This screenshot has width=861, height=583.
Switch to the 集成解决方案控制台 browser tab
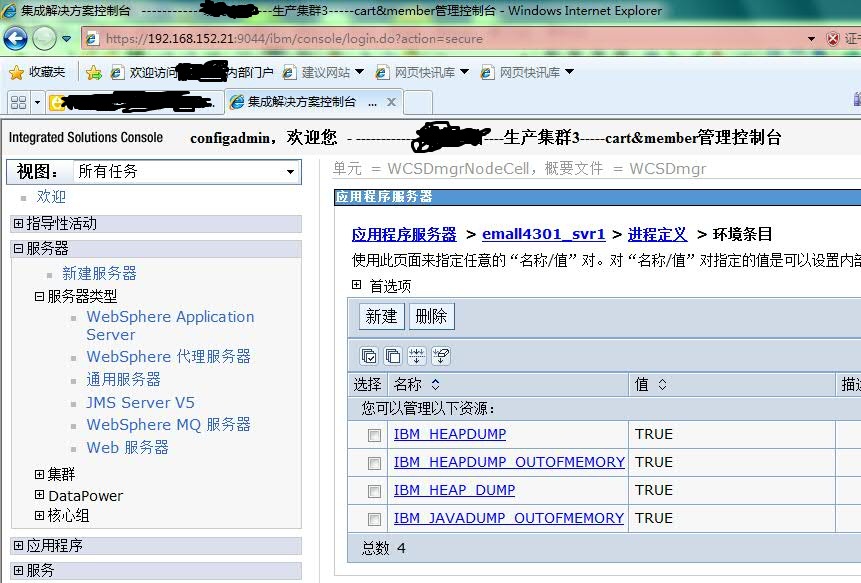tap(302, 102)
